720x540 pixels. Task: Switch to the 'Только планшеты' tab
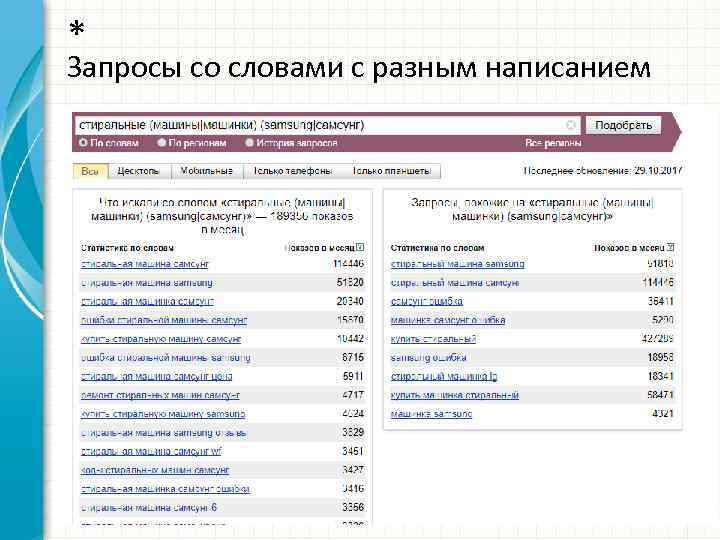point(392,171)
